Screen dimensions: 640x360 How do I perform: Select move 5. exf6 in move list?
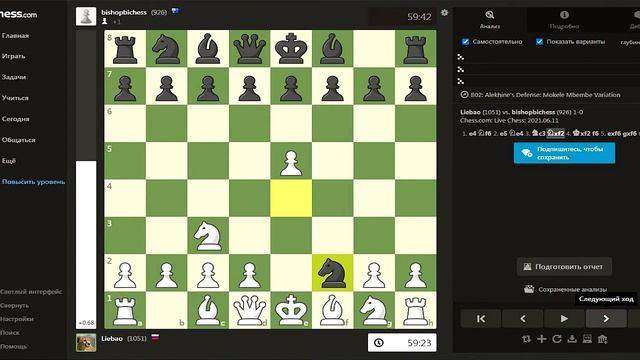614,133
